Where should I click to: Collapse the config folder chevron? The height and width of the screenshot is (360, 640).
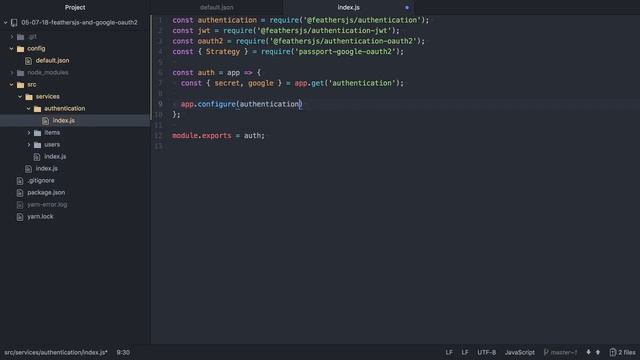(12, 49)
